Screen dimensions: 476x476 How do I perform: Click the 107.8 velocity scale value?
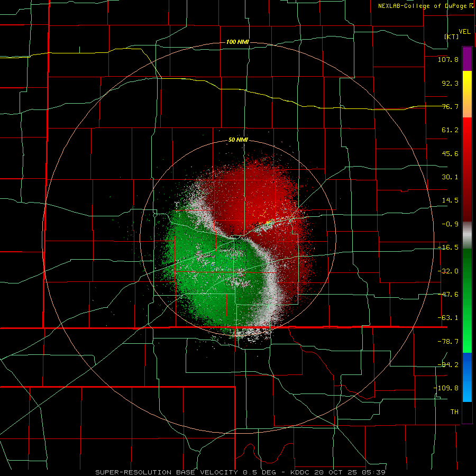[448, 59]
